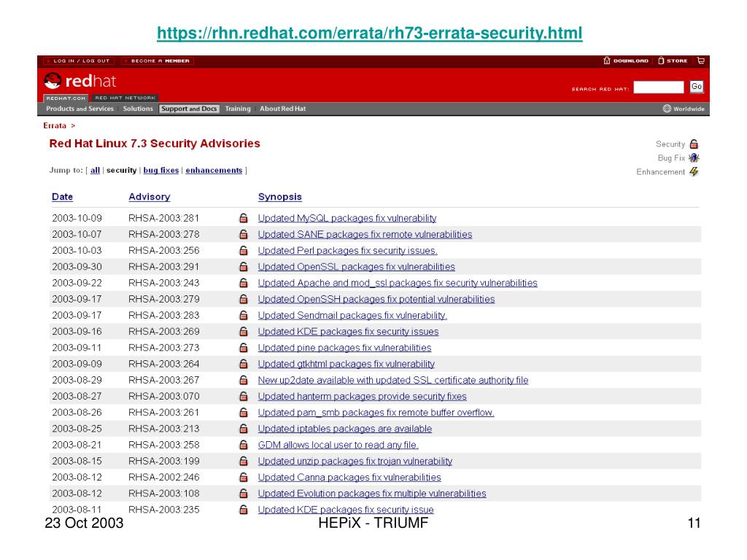Click Become a Member button
The image size is (747, 560).
[x=158, y=61]
